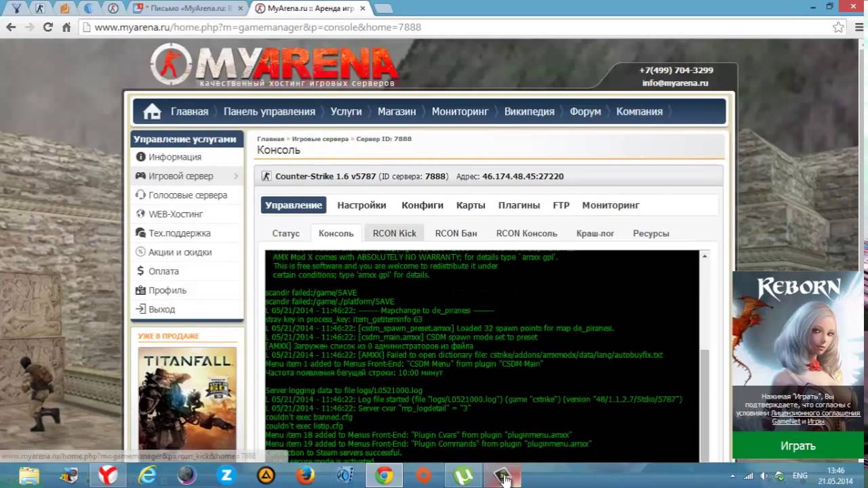Open Услуги in the top navigation
The image size is (868, 488).
point(346,112)
